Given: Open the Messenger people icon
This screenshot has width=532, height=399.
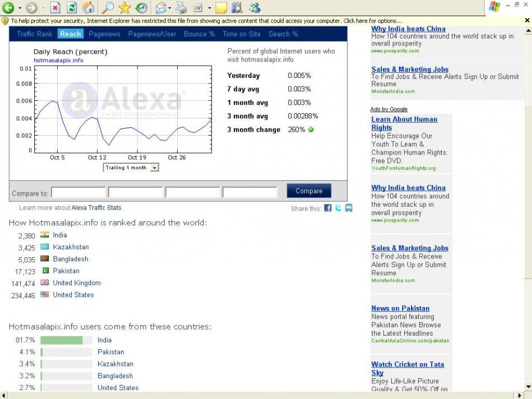Looking at the screenshot, I should tap(255, 7).
